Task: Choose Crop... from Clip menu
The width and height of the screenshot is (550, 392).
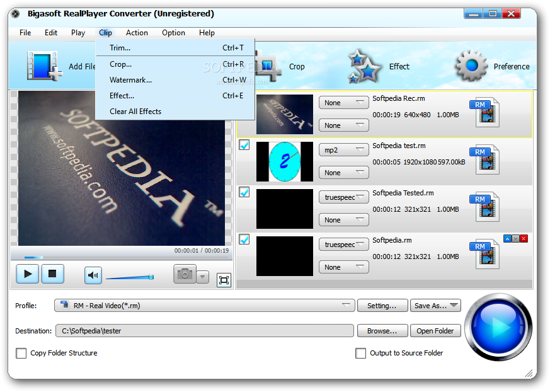Action: coord(175,64)
